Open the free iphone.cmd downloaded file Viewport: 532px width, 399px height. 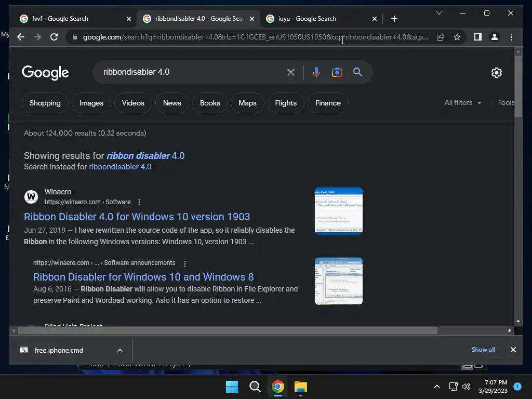[59, 351]
